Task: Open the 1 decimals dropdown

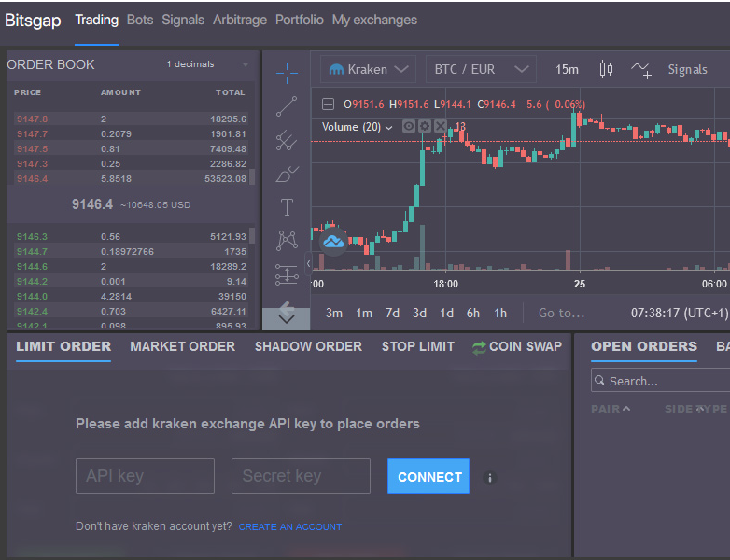Action: 206,64
